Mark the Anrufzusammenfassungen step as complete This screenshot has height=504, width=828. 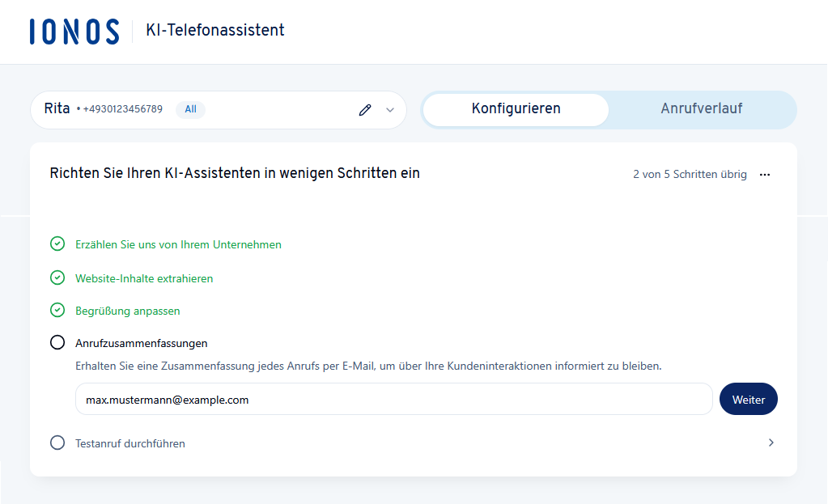point(57,342)
